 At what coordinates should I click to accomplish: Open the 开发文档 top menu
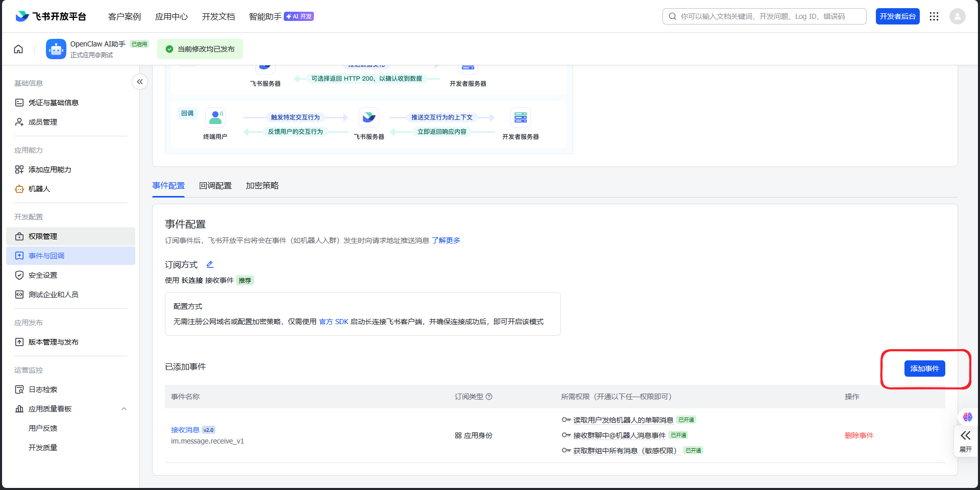218,16
